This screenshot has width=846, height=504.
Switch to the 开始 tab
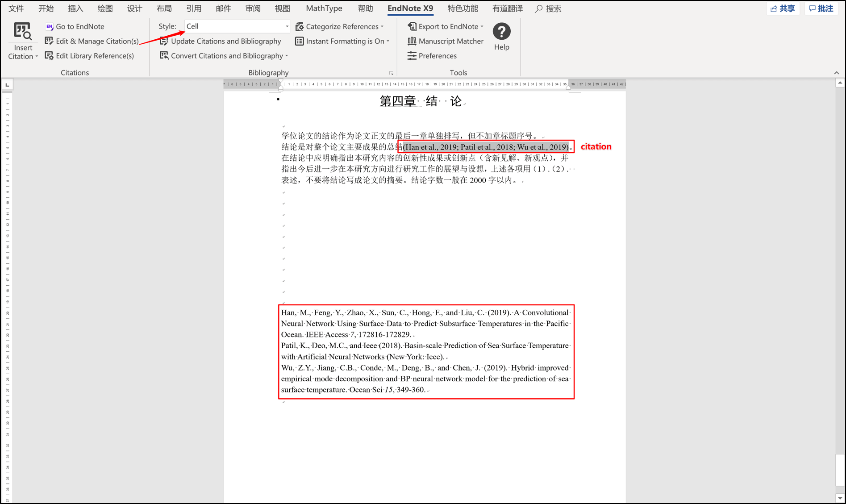tap(46, 8)
